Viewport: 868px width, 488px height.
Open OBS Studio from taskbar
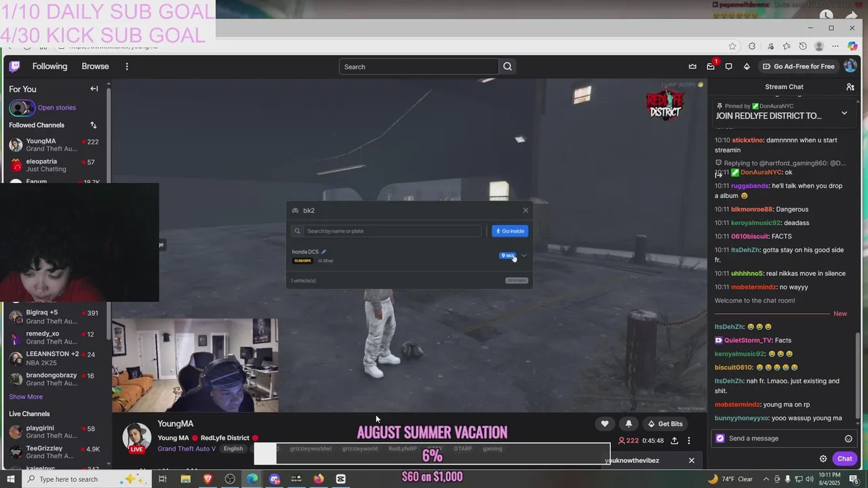230,479
